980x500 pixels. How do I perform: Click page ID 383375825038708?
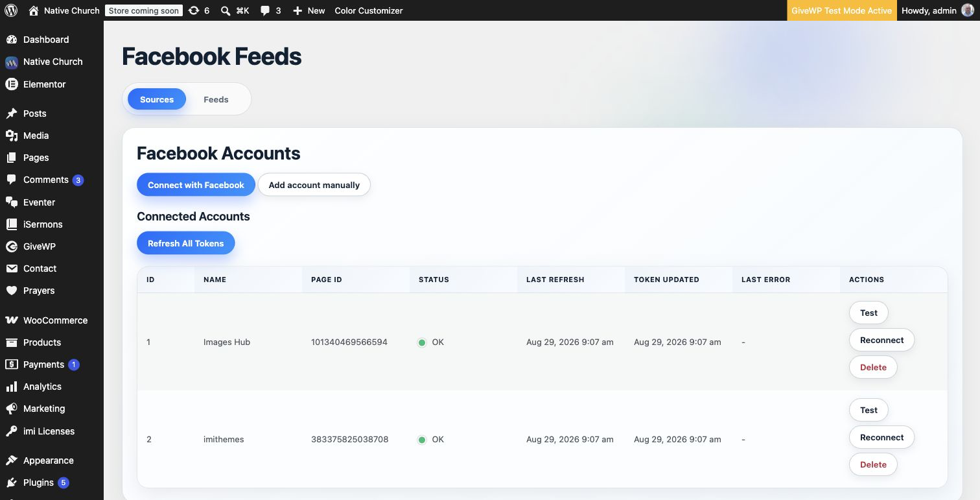click(350, 439)
